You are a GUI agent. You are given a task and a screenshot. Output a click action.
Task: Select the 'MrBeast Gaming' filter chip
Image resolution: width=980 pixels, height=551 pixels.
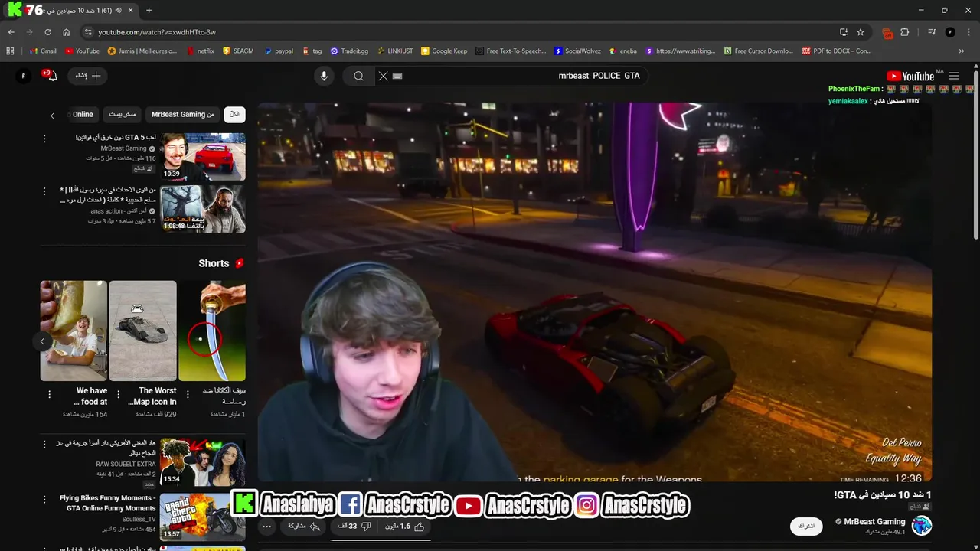(183, 115)
